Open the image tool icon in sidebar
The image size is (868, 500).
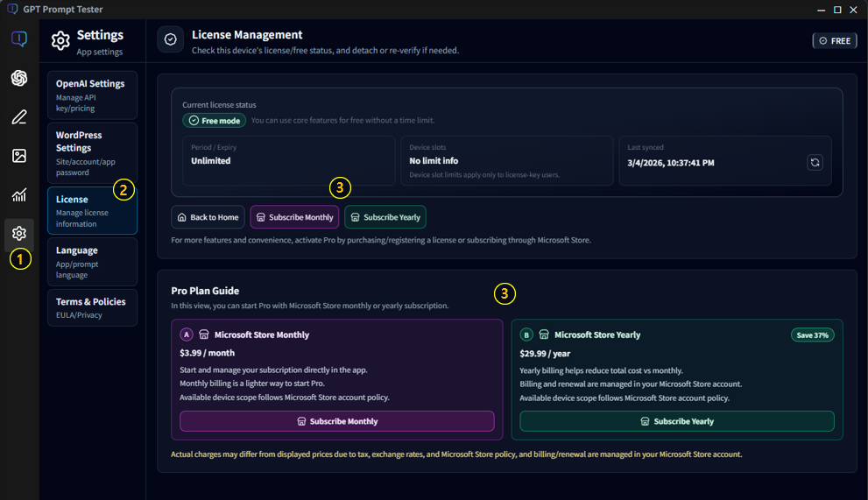click(x=19, y=156)
